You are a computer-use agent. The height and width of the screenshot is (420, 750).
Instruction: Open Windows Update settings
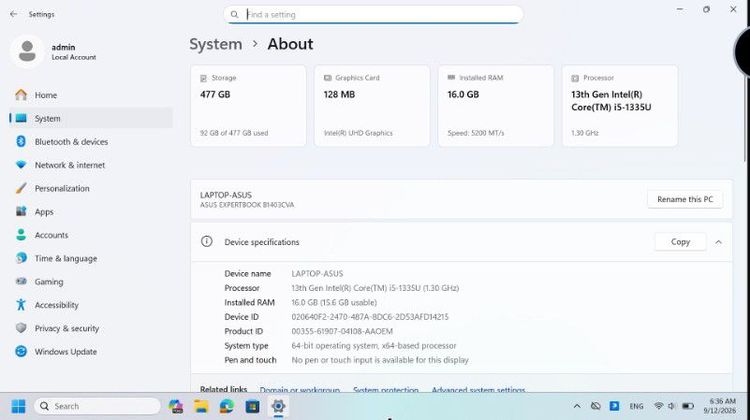coord(91,352)
